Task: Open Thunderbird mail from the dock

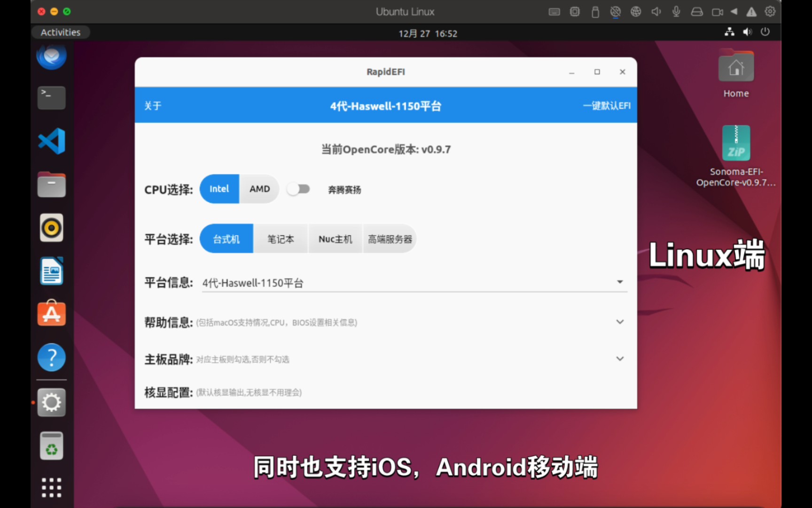Action: [51, 56]
